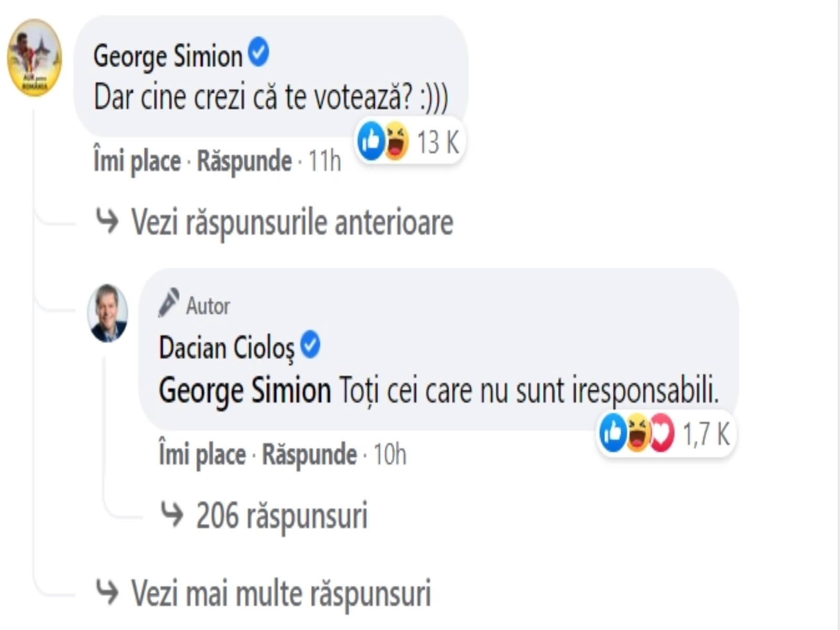Click heart reaction icon on Cioloş's reply

[662, 434]
